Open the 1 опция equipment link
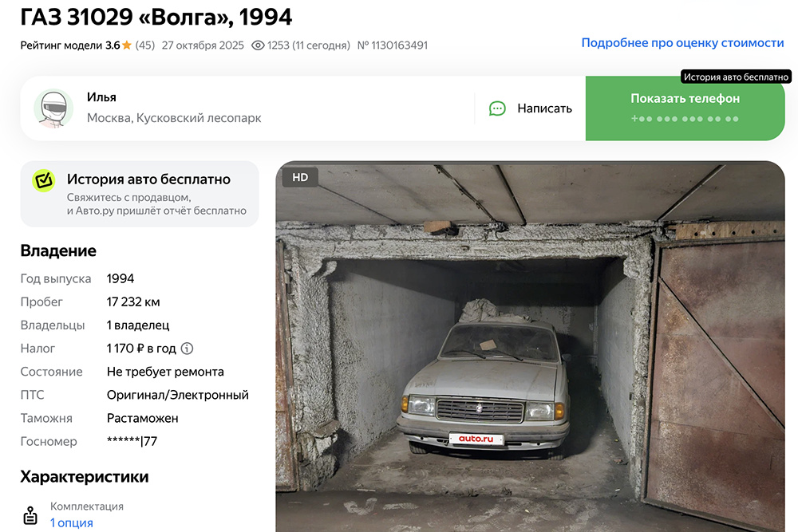Image resolution: width=798 pixels, height=532 pixels. [71, 523]
